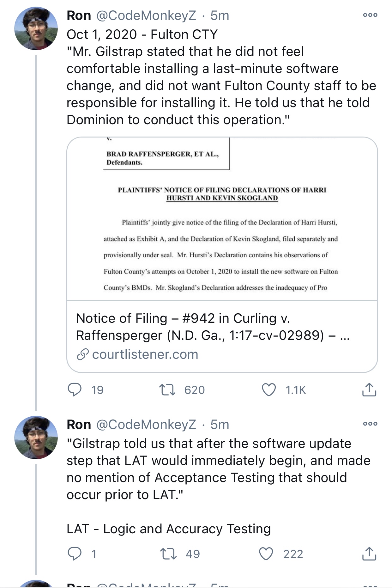Reply to the Logic and Accuracy Testing tweet
The height and width of the screenshot is (588, 392).
coord(75,554)
